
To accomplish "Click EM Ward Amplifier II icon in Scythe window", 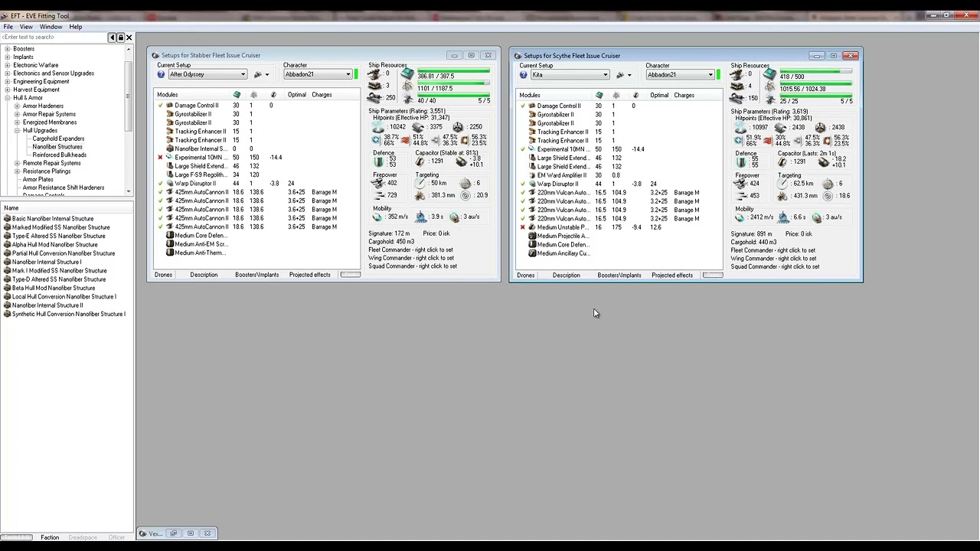I will (x=532, y=175).
